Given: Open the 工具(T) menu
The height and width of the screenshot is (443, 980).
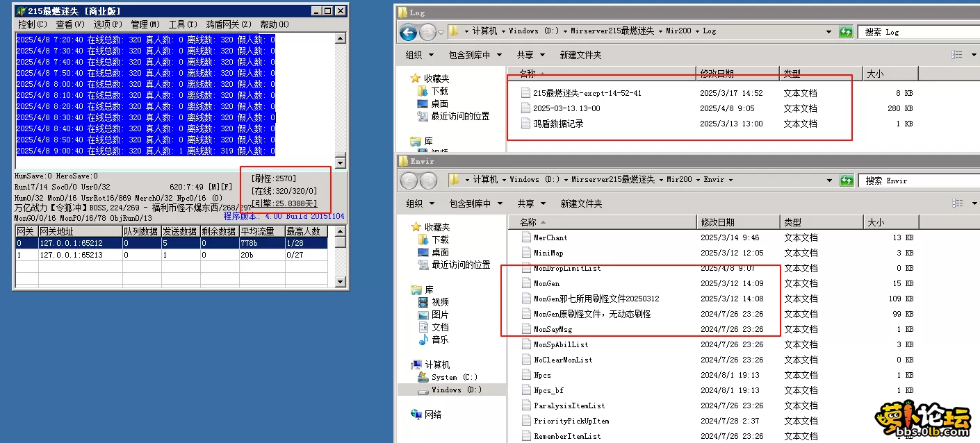Looking at the screenshot, I should (183, 24).
